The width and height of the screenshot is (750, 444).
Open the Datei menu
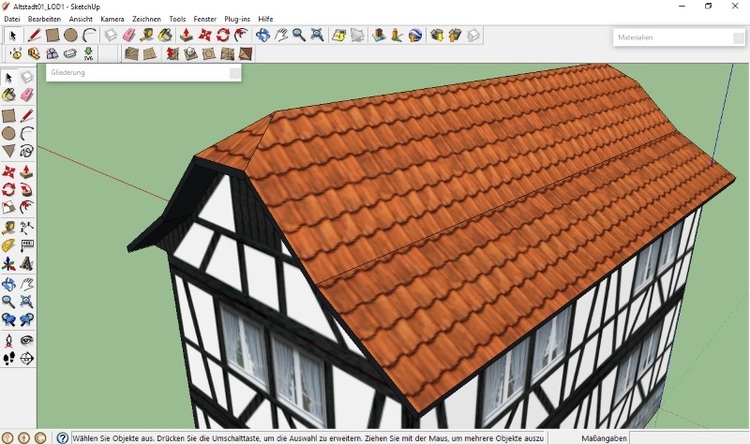pyautogui.click(x=12, y=19)
